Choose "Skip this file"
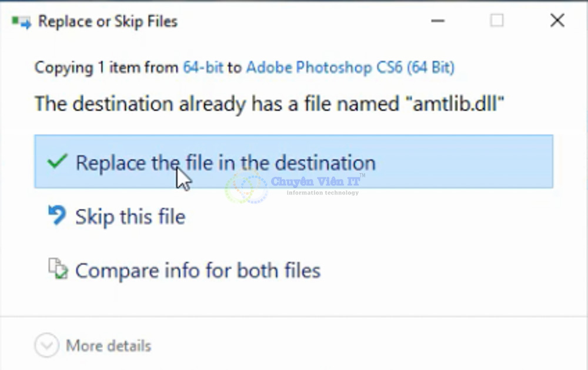This screenshot has height=370, width=588. click(x=131, y=216)
